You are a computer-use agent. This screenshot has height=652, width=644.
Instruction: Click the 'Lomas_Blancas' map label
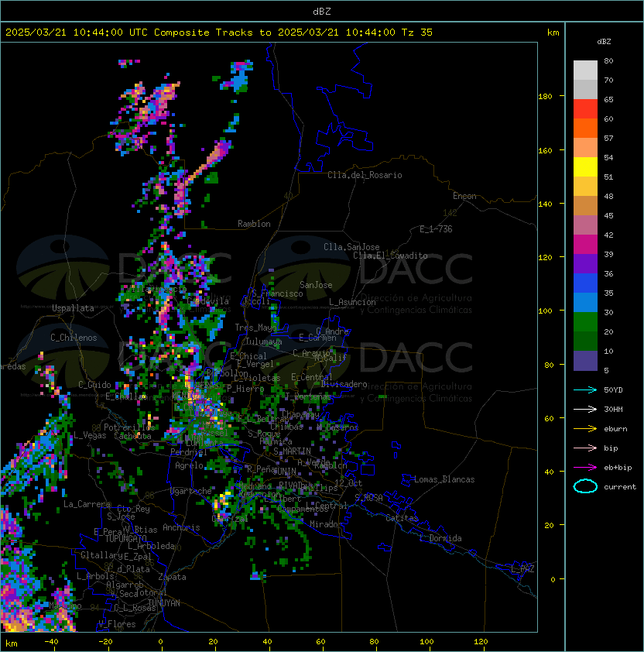(444, 479)
